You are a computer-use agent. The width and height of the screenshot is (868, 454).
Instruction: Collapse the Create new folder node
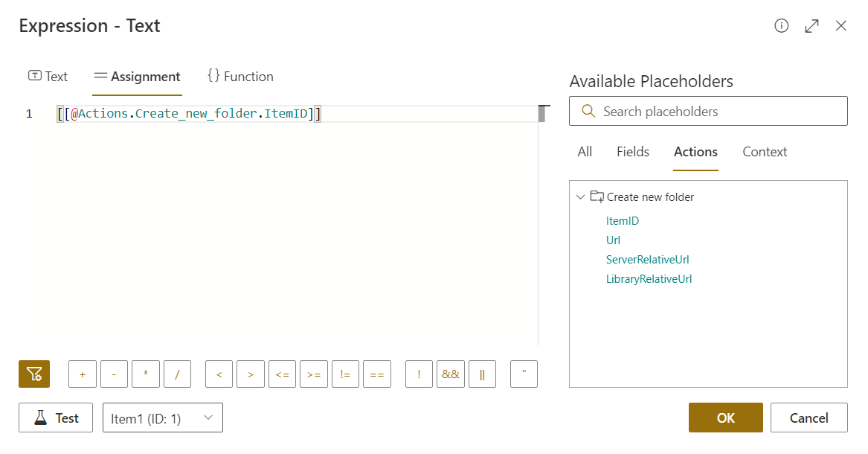581,197
